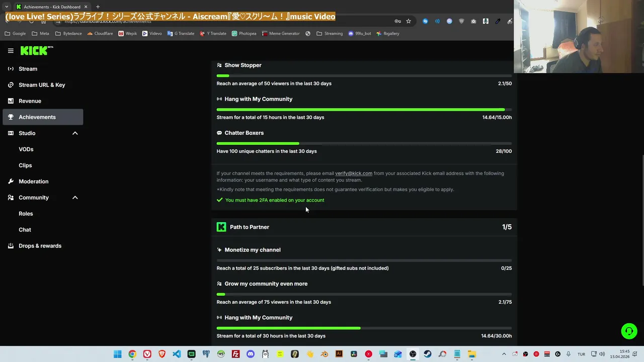This screenshot has height=362, width=644.
Task: Open the Videvo bookmark
Action: 152,34
